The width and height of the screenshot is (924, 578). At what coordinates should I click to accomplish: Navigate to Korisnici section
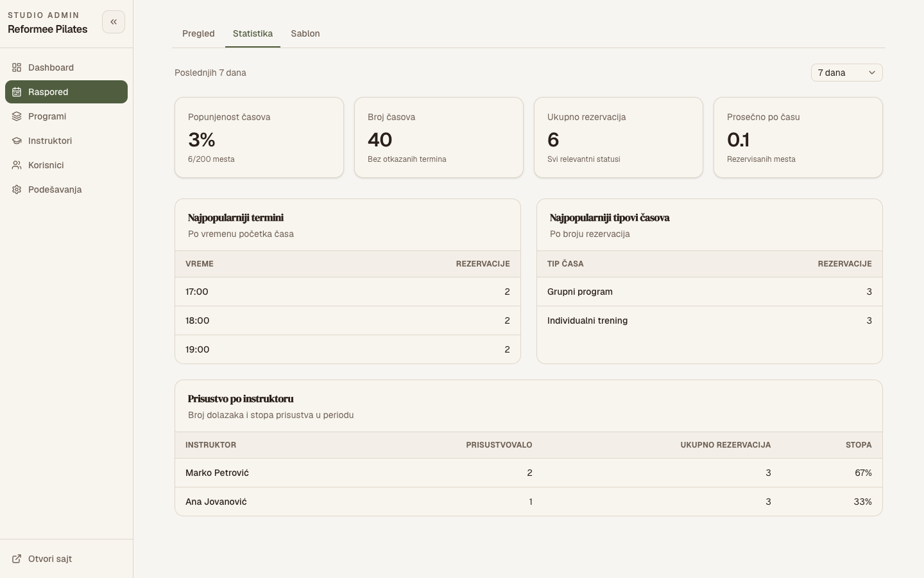pos(66,165)
